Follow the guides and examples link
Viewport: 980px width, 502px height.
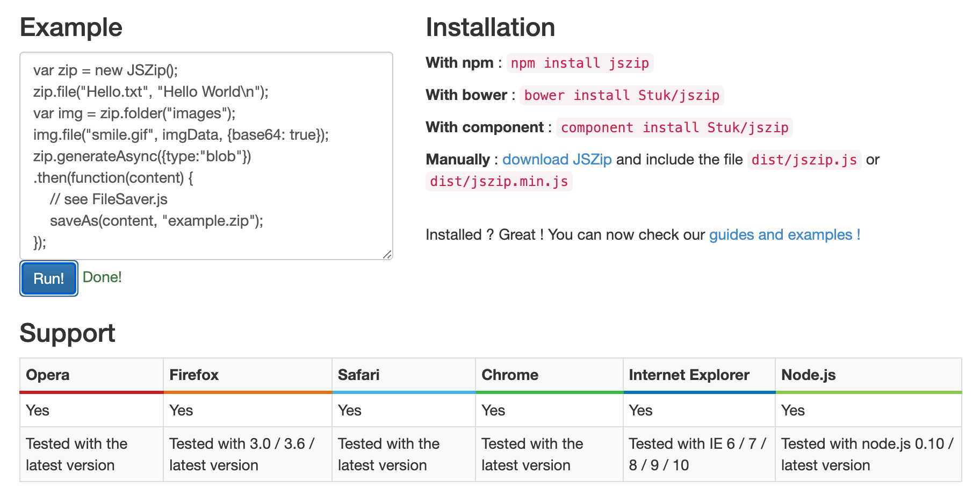pyautogui.click(x=784, y=235)
